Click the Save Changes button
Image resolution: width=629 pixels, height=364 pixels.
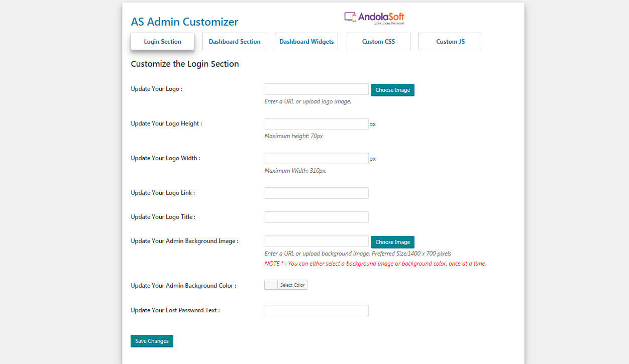click(152, 341)
